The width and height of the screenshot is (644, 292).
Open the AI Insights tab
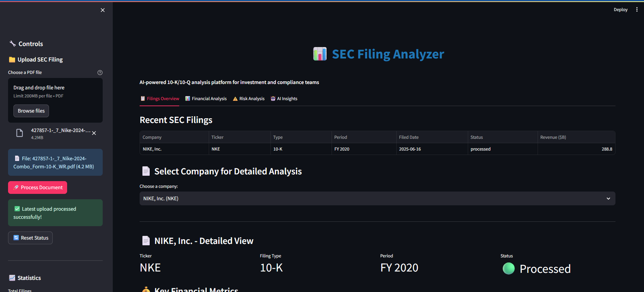tap(284, 99)
